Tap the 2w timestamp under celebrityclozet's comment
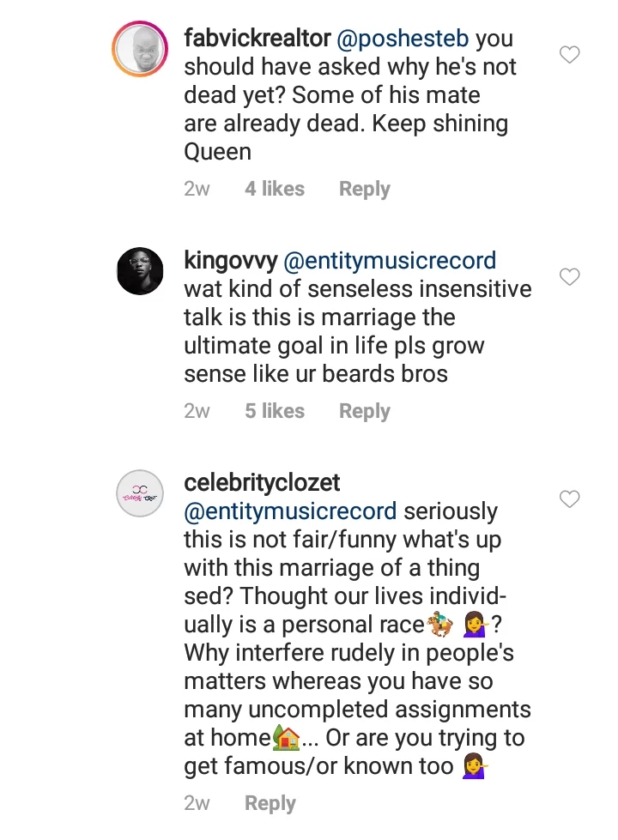Viewport: 618px width, 840px height. pos(197,803)
